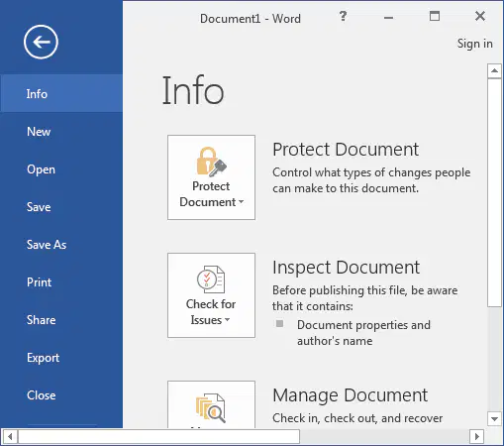The height and width of the screenshot is (446, 504).
Task: Click the Manage Document magnifier icon
Action: point(211,408)
